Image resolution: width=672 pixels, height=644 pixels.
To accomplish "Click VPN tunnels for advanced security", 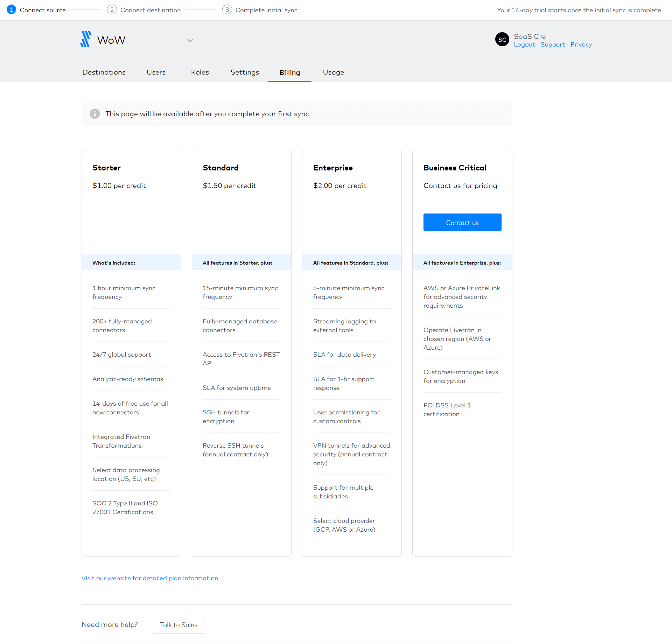I will tap(351, 454).
